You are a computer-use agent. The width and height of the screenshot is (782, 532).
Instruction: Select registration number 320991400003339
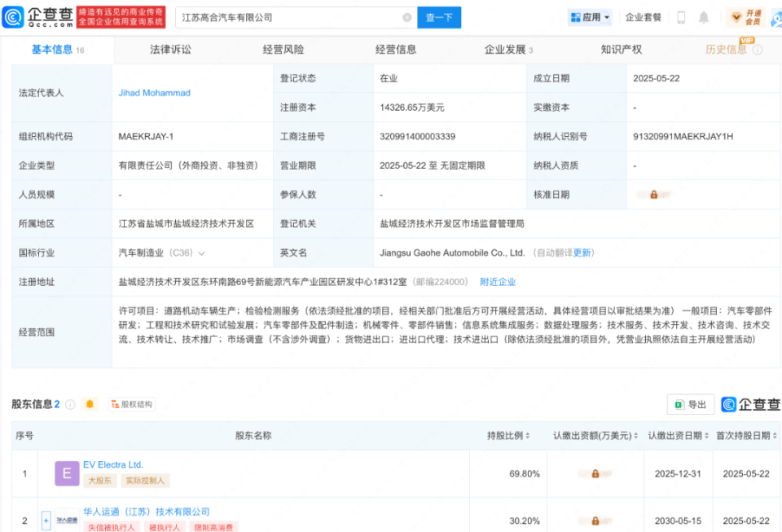(417, 136)
